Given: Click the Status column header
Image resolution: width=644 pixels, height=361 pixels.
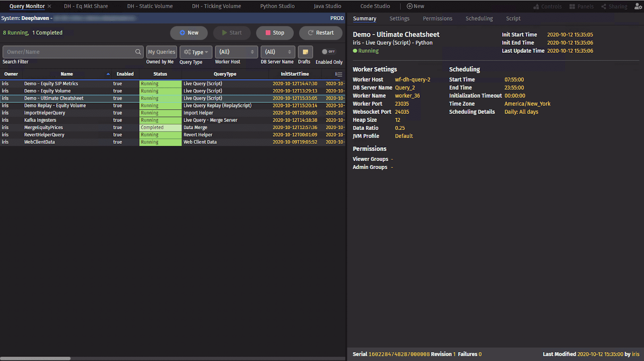Looking at the screenshot, I should click(160, 74).
